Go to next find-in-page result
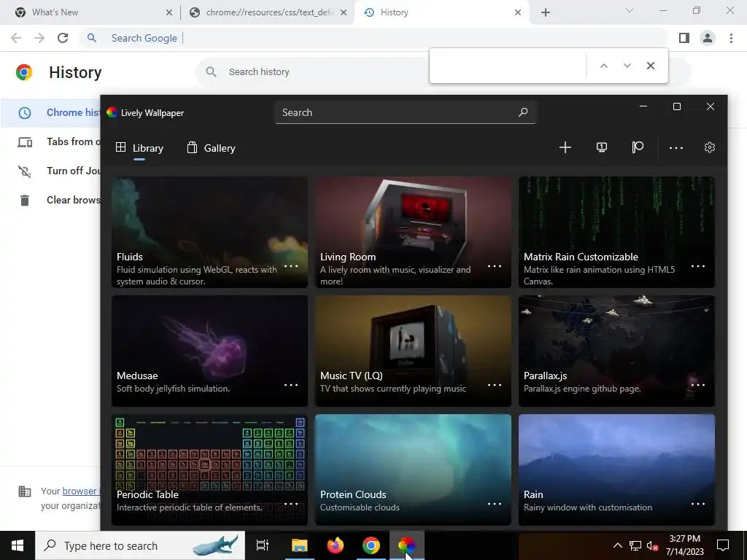 click(x=627, y=66)
